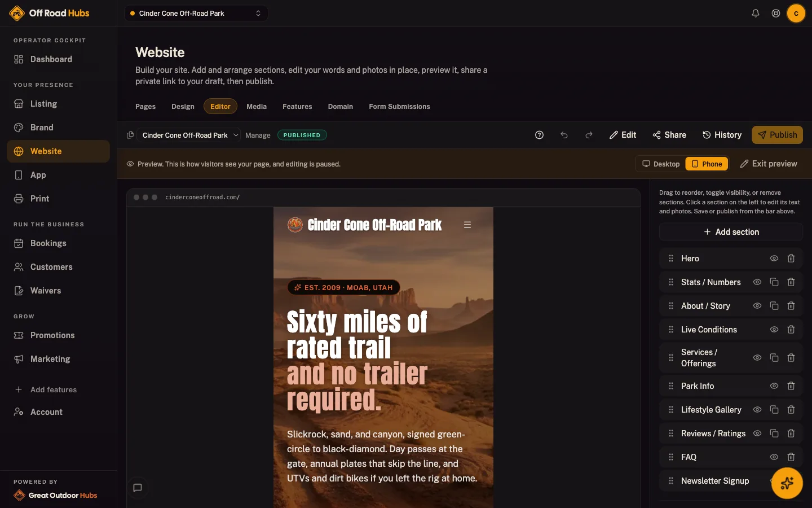The width and height of the screenshot is (812, 508).
Task: Open version History
Action: click(x=722, y=135)
